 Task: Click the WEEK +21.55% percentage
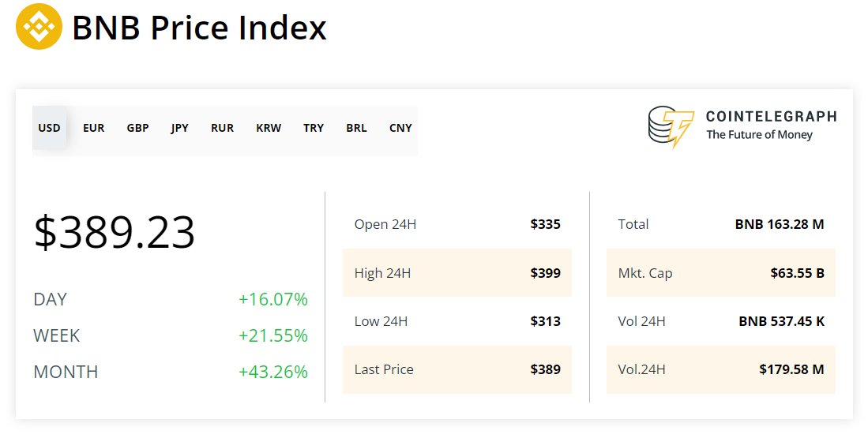click(x=272, y=336)
